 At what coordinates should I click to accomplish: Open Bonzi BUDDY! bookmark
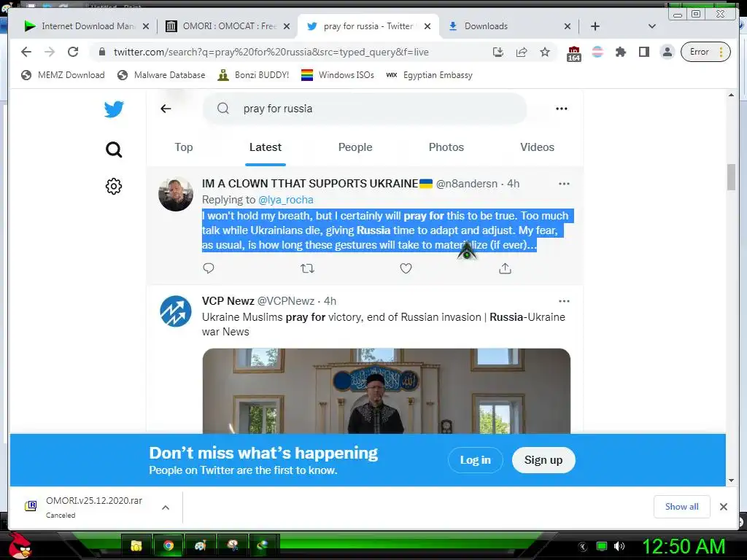(x=253, y=75)
